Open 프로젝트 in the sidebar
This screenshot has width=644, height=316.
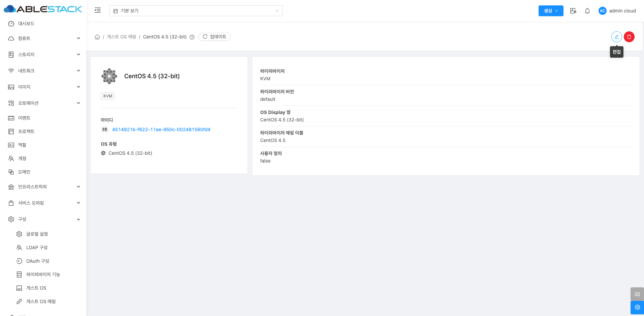(43, 132)
